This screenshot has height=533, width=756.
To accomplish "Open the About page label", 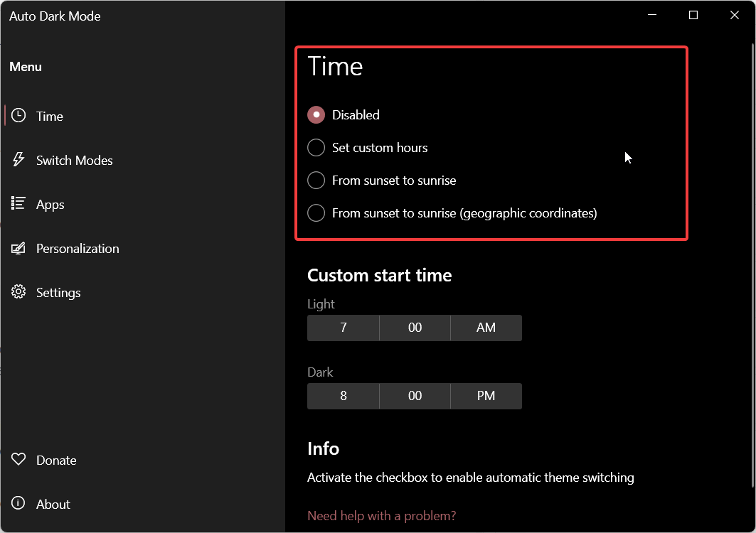I will coord(53,505).
